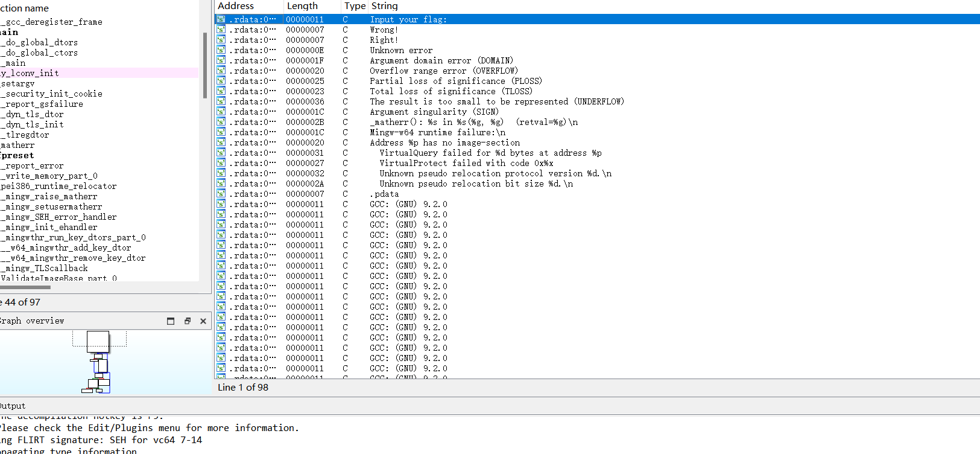Select function _mingw_raise_matherr
980x454 pixels.
pyautogui.click(x=49, y=196)
